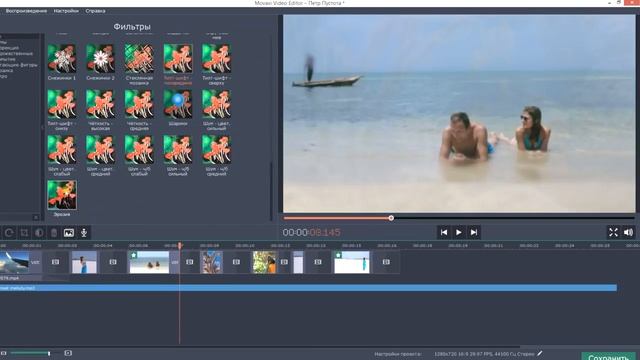Skip to next frame in player

tap(474, 232)
